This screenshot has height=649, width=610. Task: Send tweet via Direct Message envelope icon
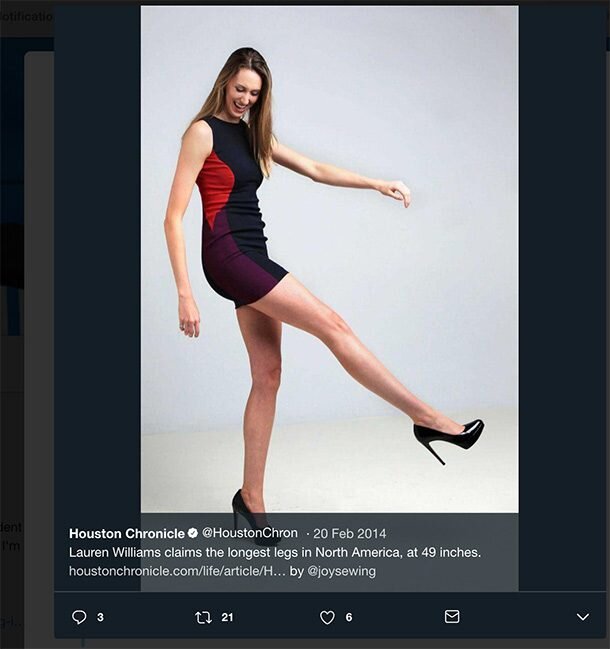click(451, 616)
